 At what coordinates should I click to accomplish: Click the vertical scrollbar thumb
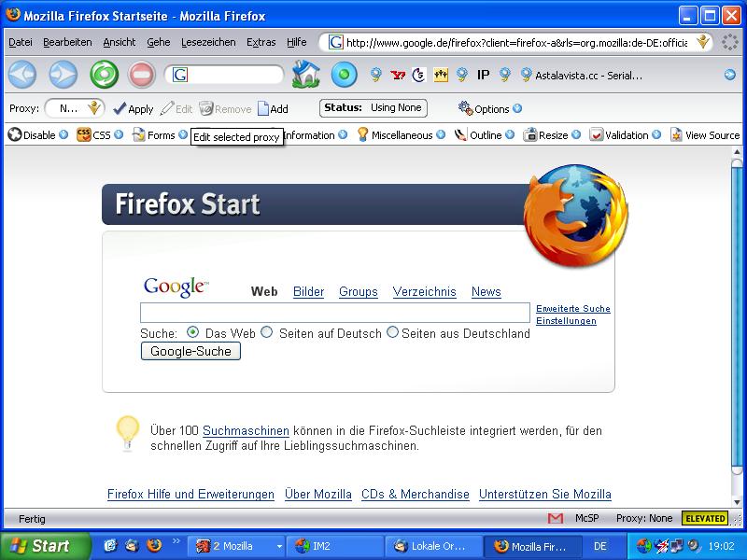pos(737,316)
